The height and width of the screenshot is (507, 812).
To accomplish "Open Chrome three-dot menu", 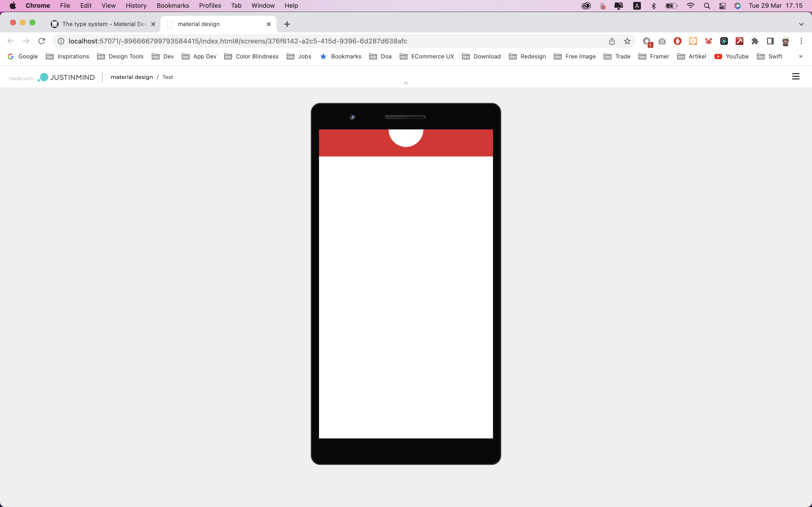I will tap(801, 41).
